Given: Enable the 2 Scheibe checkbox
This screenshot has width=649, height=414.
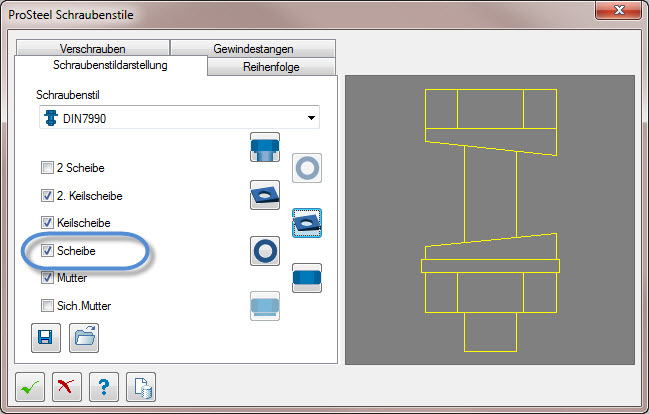Looking at the screenshot, I should (47, 168).
